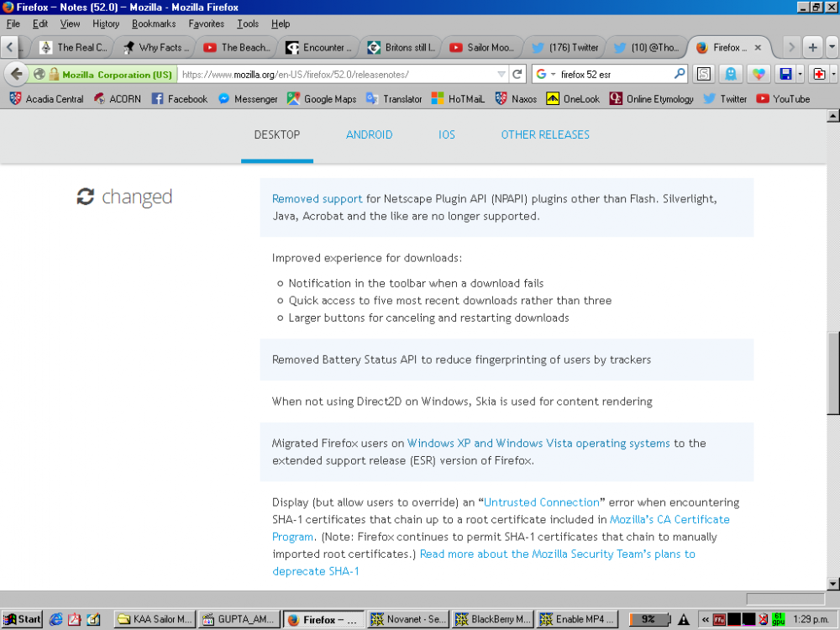Click the Ghostery ghost icon
840x630 pixels.
click(x=730, y=74)
